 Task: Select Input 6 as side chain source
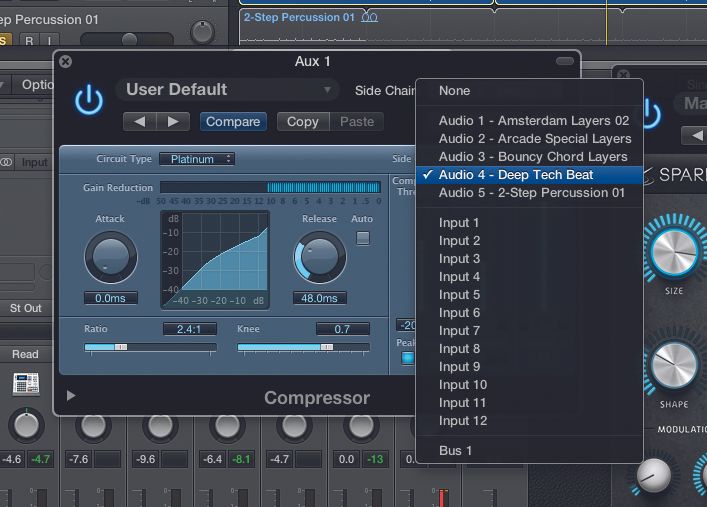[x=529, y=313]
